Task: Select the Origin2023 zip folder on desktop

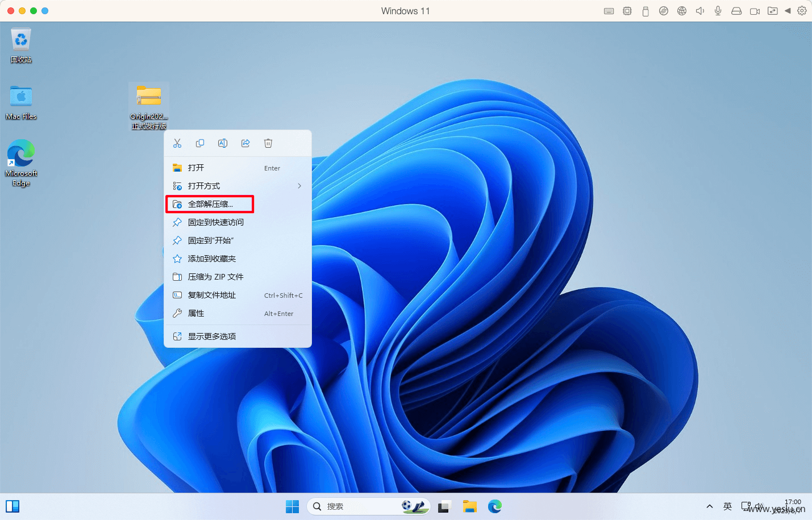Action: pyautogui.click(x=149, y=106)
